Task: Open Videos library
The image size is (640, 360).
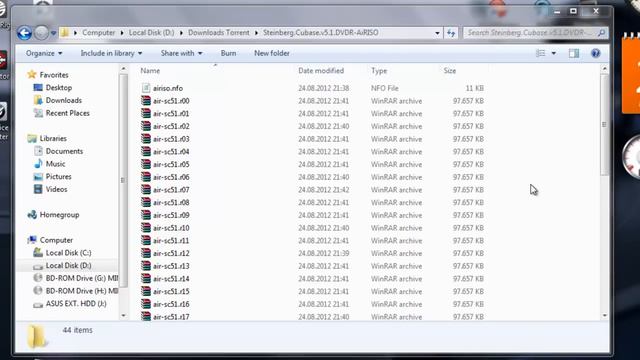Action: tap(56, 189)
